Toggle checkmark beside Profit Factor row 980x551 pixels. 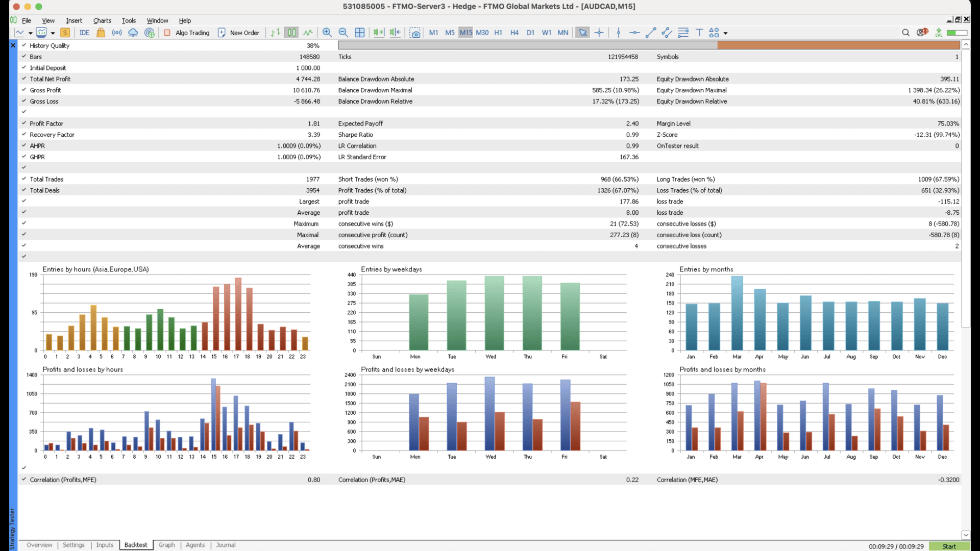pyautogui.click(x=24, y=123)
